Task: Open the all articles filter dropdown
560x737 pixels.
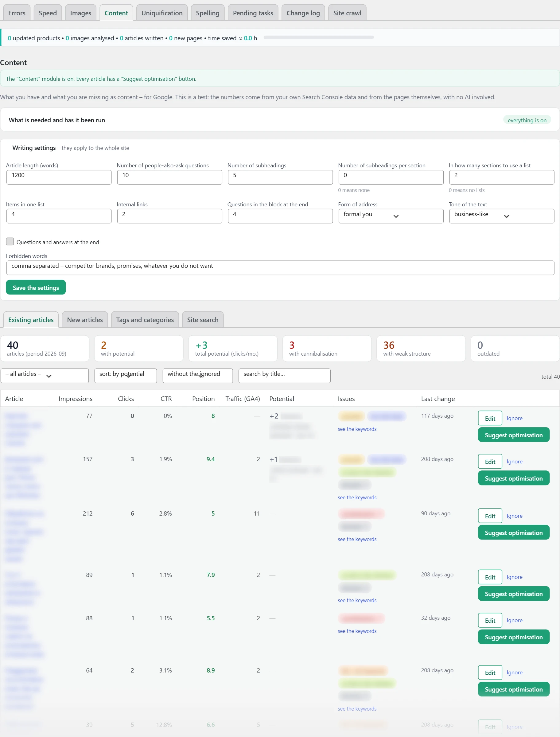Action: (x=45, y=376)
